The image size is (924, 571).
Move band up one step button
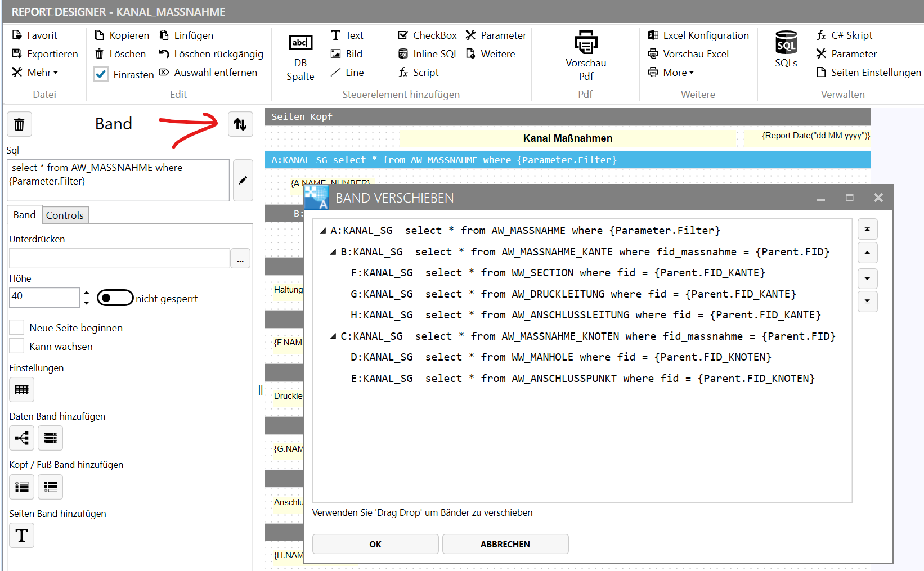[867, 253]
